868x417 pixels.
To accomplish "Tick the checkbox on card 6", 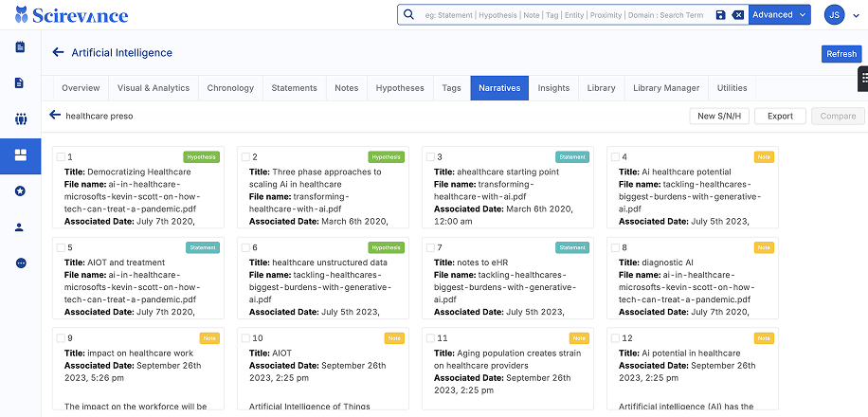I will [245, 247].
